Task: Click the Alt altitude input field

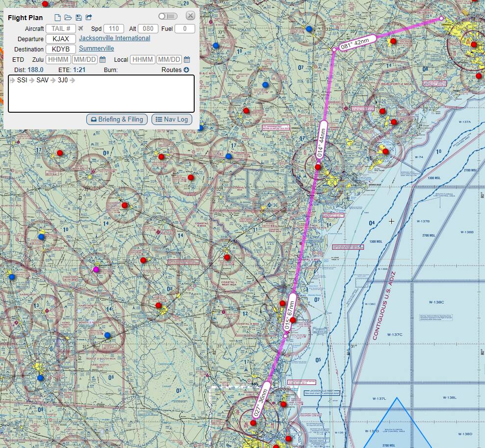Action: pyautogui.click(x=148, y=29)
